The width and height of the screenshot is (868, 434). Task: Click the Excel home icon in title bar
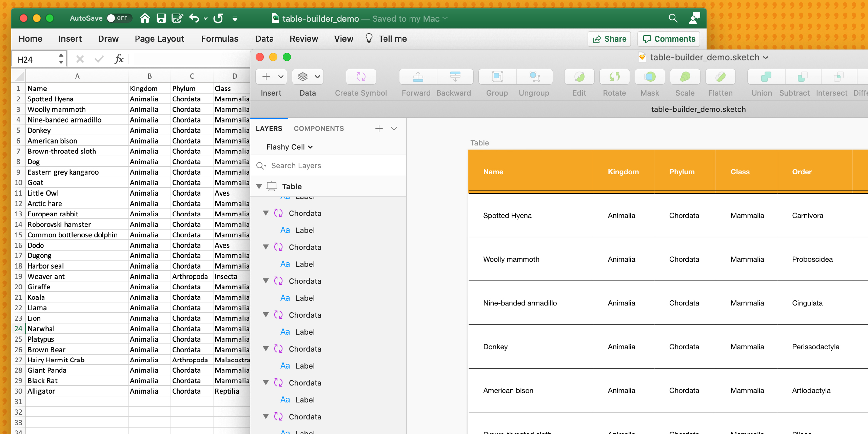point(145,18)
